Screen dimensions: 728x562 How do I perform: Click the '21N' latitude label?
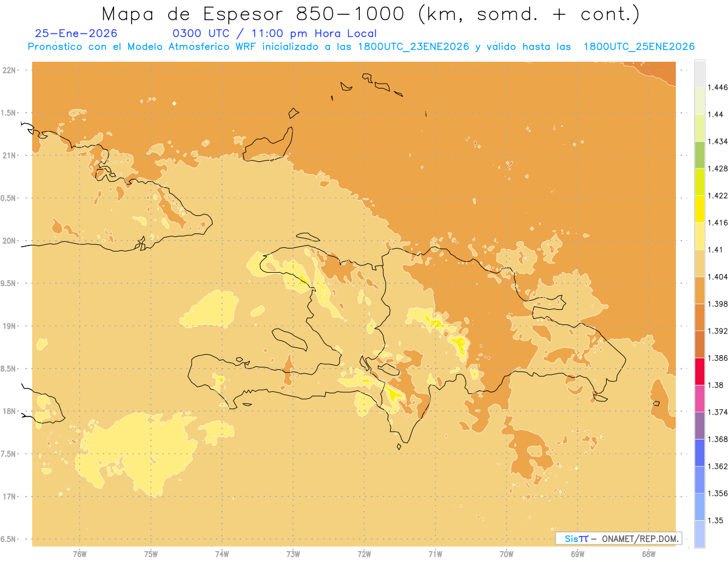(10, 155)
